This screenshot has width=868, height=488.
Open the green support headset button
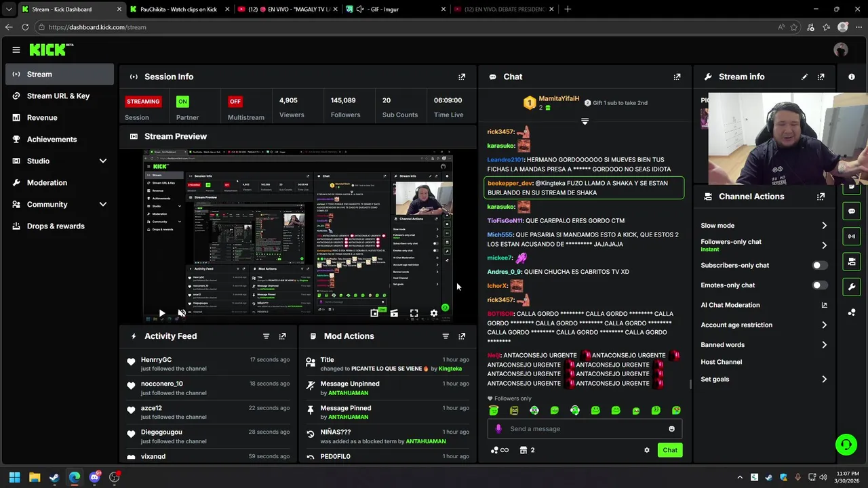click(x=846, y=445)
